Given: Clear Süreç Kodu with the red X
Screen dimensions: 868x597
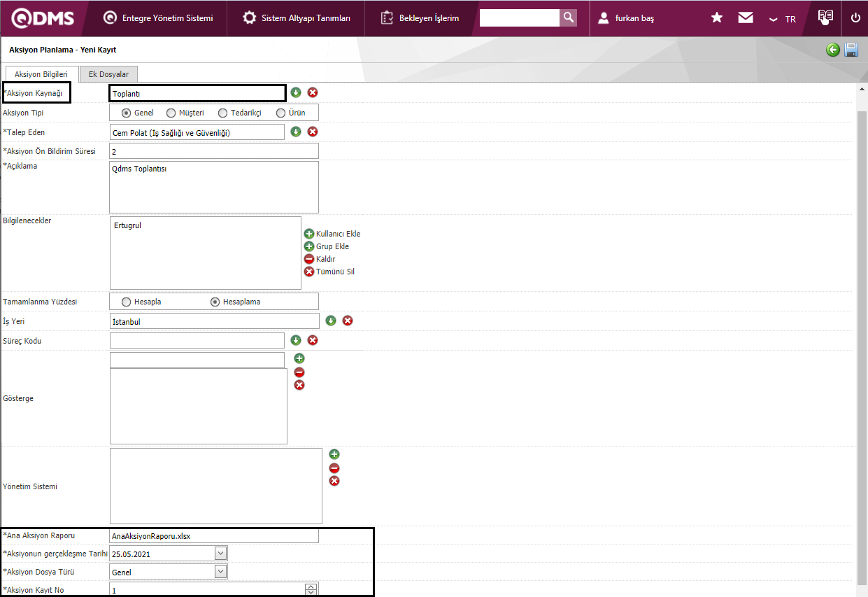Looking at the screenshot, I should point(313,340).
